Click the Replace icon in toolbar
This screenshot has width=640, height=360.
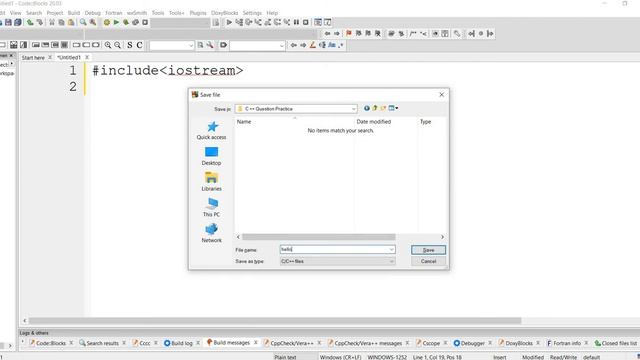click(93, 22)
